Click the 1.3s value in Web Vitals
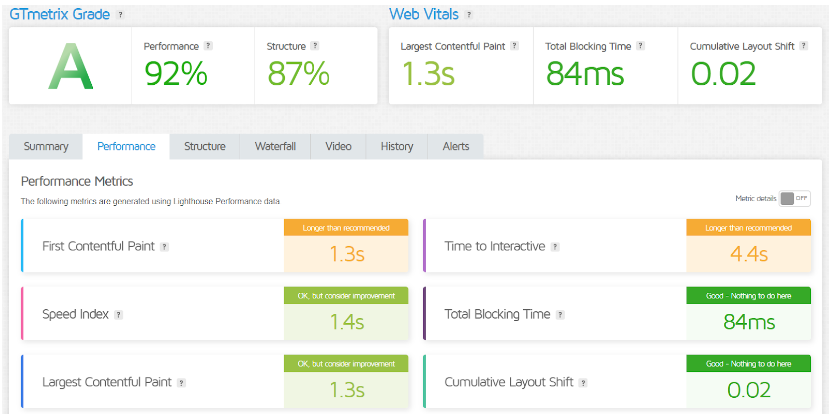Viewport: 833px width, 418px height. 428,73
